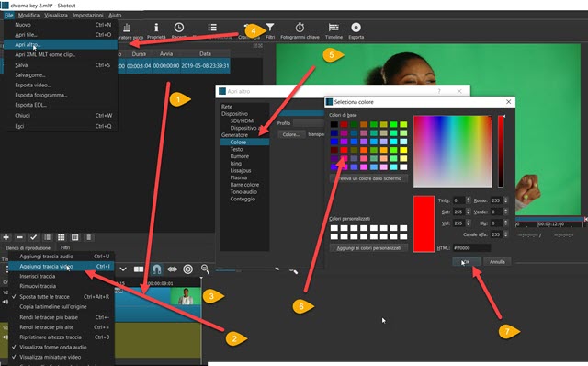This screenshot has width=588, height=366.
Task: Click the ripple all tracks target icon
Action: (x=187, y=269)
